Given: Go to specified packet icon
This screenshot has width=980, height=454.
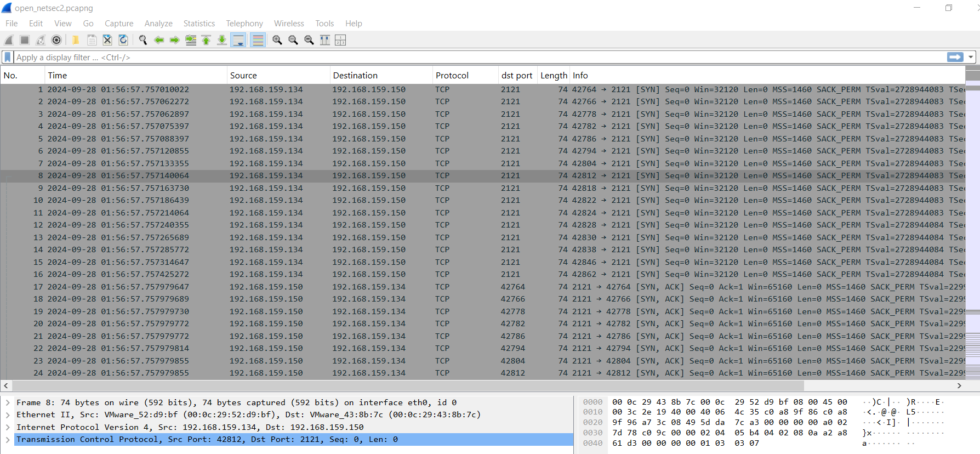Looking at the screenshot, I should pyautogui.click(x=191, y=40).
